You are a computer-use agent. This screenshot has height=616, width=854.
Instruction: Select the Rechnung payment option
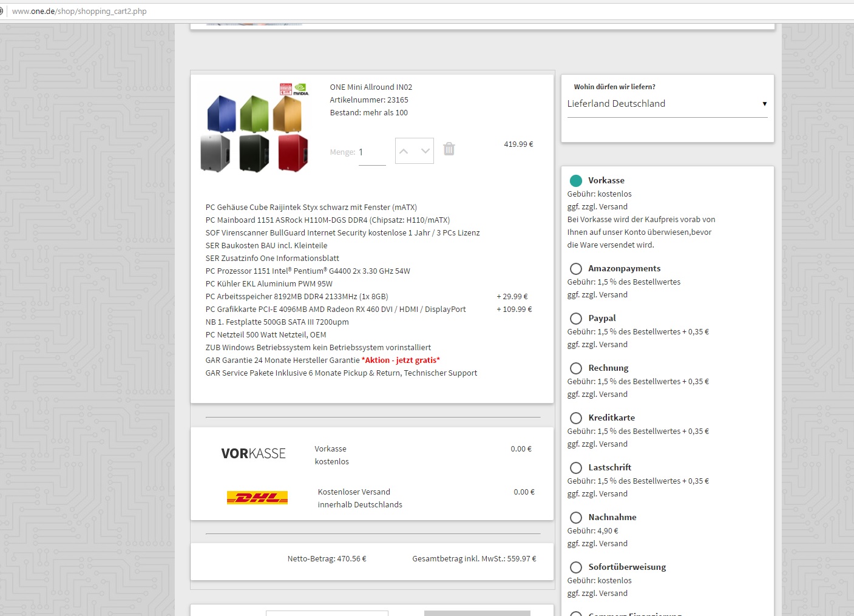(576, 368)
